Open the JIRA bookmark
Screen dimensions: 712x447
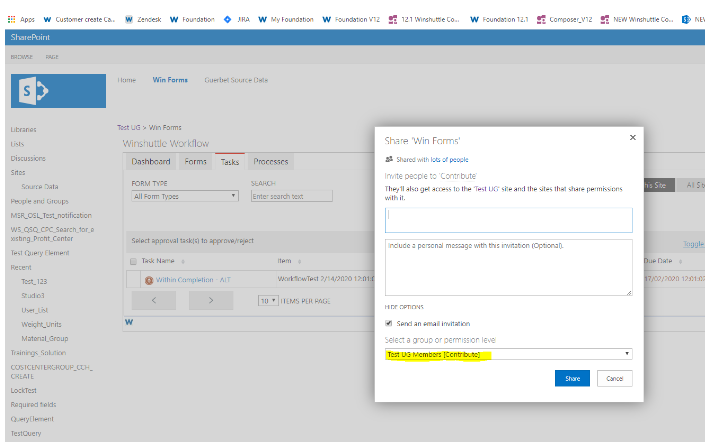237,20
